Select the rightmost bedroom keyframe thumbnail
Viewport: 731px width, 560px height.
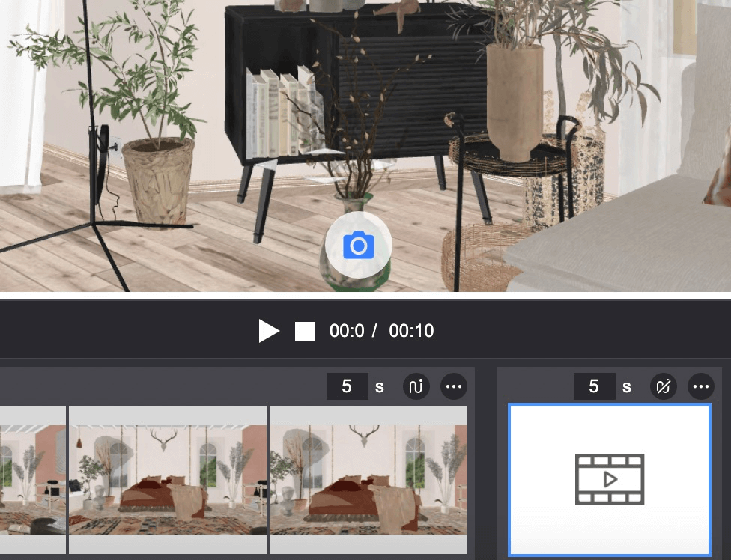[368, 479]
